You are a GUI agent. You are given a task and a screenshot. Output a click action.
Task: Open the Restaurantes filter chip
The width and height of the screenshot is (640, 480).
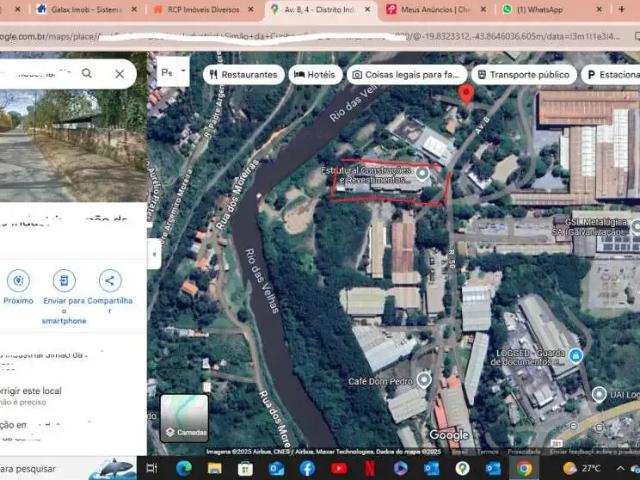pyautogui.click(x=243, y=75)
